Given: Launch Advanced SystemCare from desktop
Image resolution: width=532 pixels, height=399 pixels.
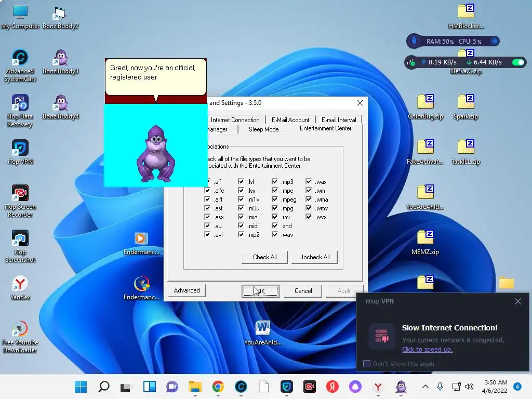Looking at the screenshot, I should [20, 65].
